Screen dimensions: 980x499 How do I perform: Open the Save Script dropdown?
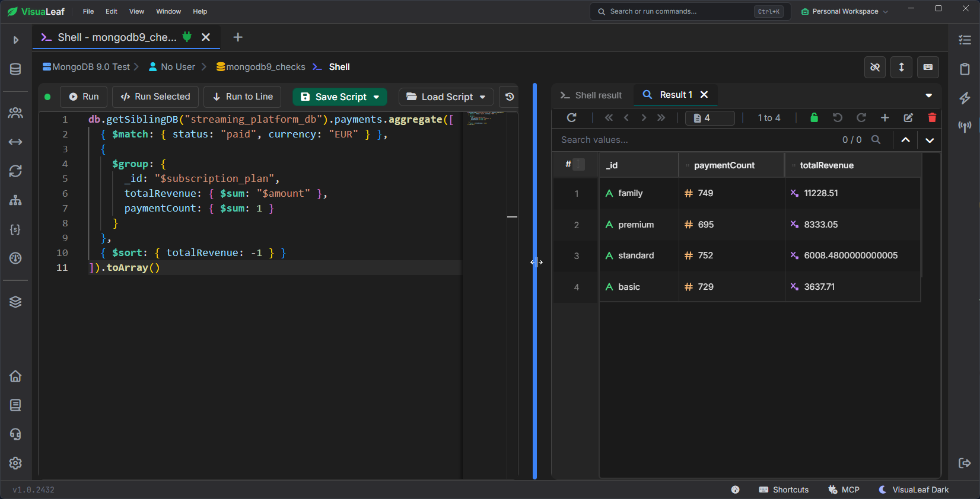(376, 97)
